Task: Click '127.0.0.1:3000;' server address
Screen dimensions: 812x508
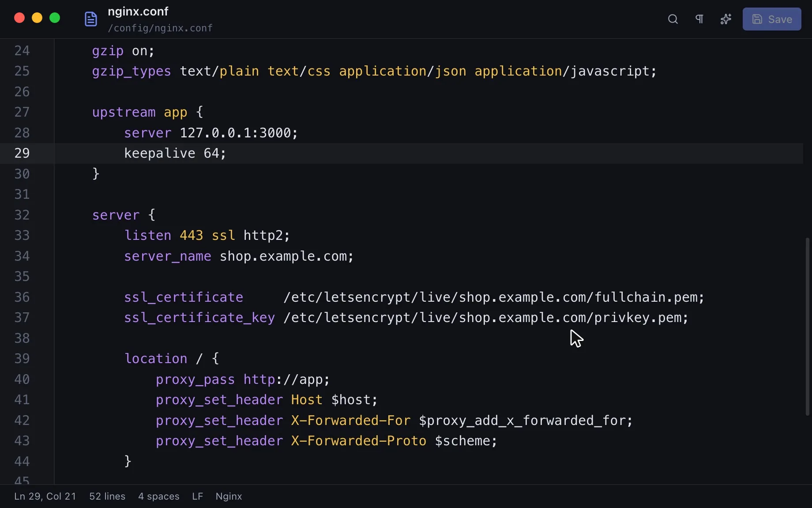Action: [239, 133]
